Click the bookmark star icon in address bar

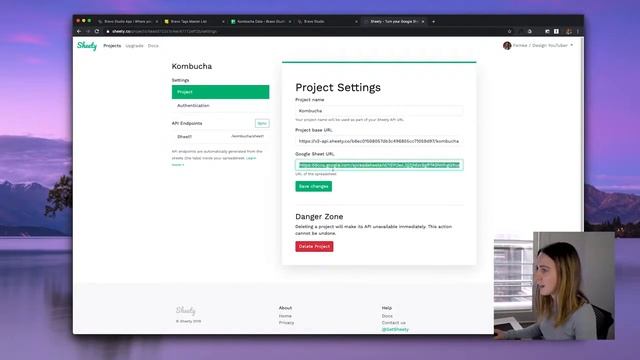(x=509, y=31)
